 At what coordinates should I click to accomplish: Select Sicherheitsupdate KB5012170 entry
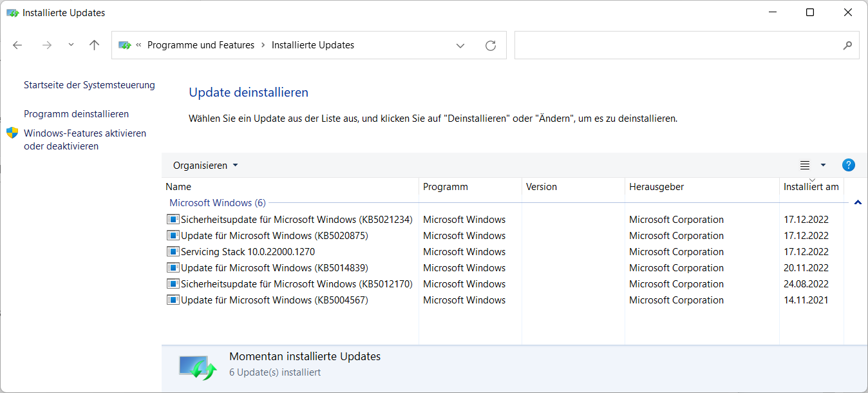(x=296, y=284)
